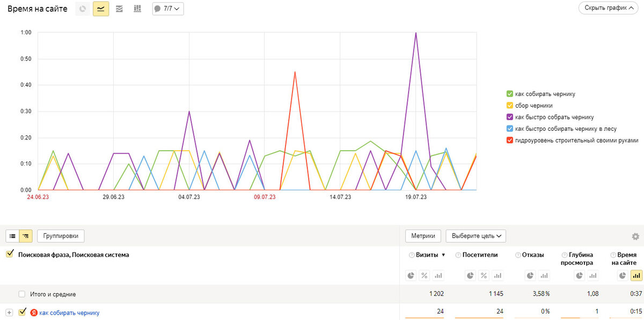The image size is (644, 320).
Task: Open the 'Выберите цель' dropdown
Action: click(x=476, y=236)
